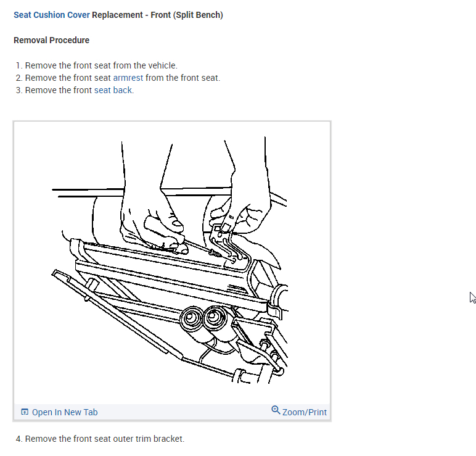Click the Replacement - Front (Split Bench) title text
This screenshot has height=456, width=476.
point(158,15)
